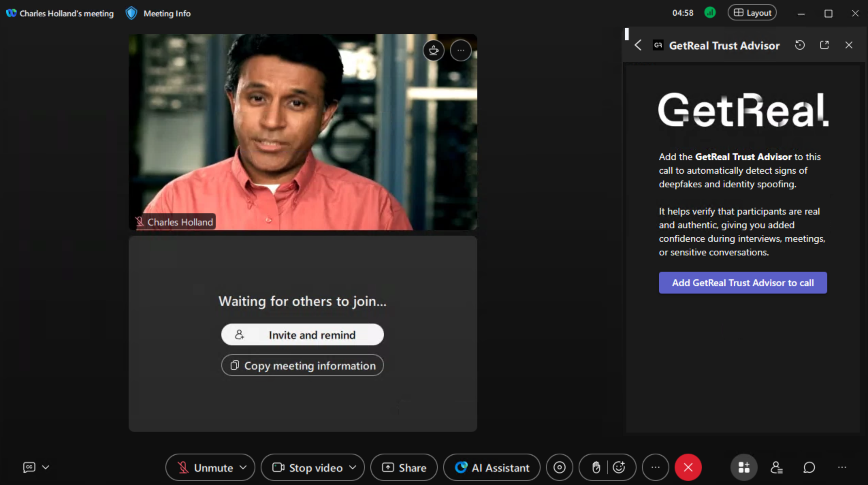Viewport: 868px width, 485px height.
Task: Open the reactions emoji icon
Action: pyautogui.click(x=619, y=467)
